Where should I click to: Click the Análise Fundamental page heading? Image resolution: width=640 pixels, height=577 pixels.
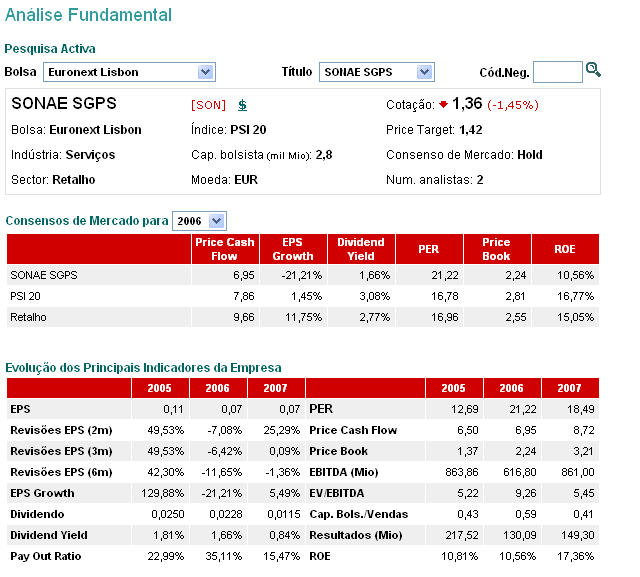[87, 16]
